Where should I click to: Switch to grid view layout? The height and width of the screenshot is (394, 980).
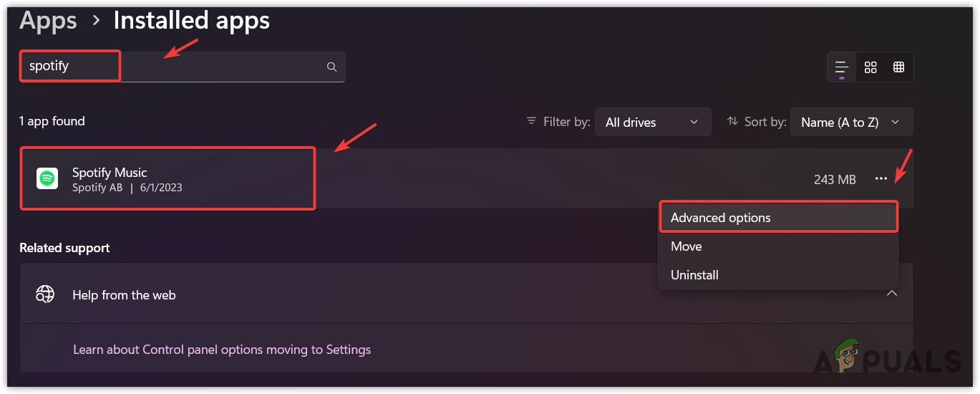(x=870, y=67)
